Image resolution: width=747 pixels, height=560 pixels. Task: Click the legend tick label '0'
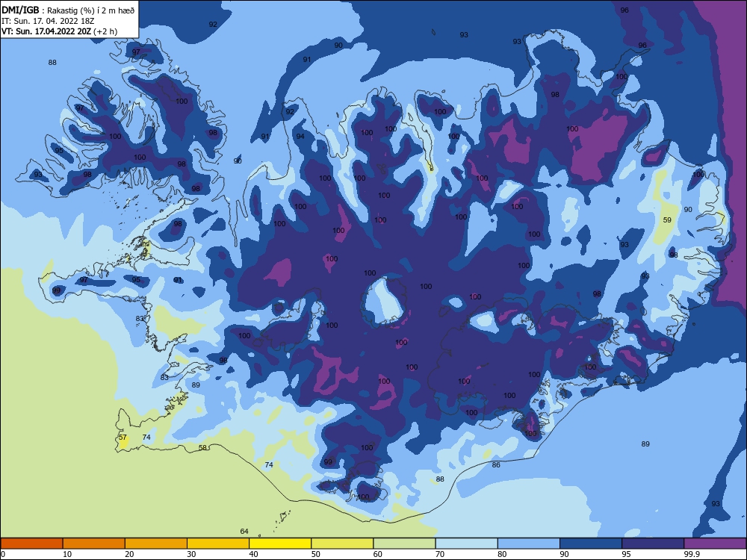pyautogui.click(x=3, y=554)
